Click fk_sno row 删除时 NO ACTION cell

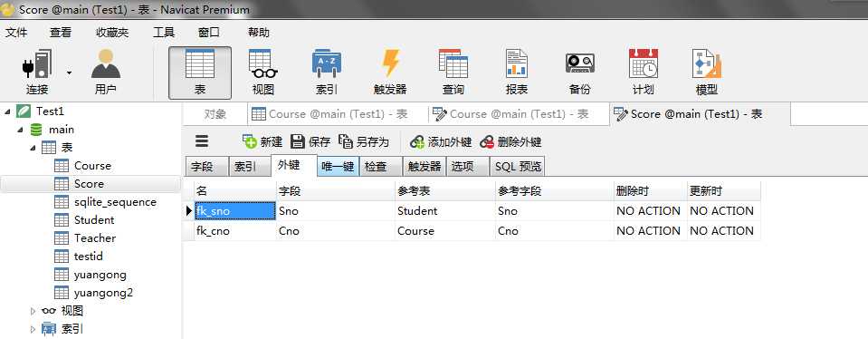click(x=650, y=211)
